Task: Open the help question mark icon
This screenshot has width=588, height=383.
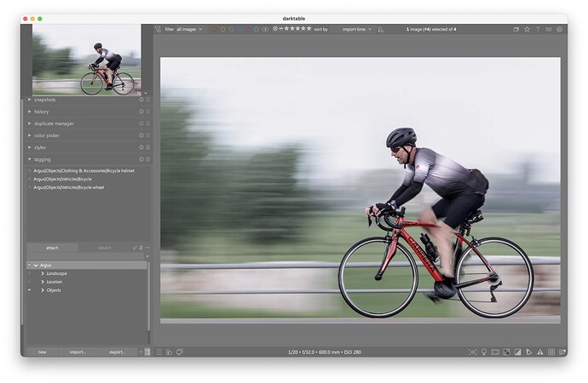Action: 538,29
